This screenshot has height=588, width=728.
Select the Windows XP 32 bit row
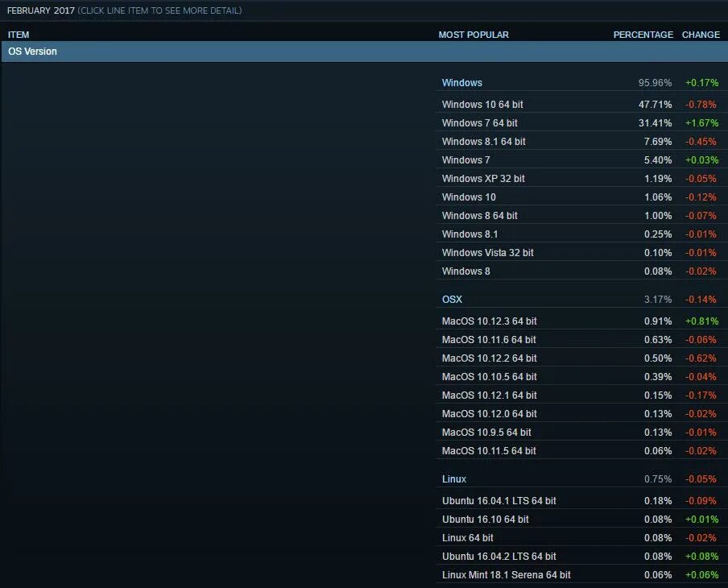581,179
